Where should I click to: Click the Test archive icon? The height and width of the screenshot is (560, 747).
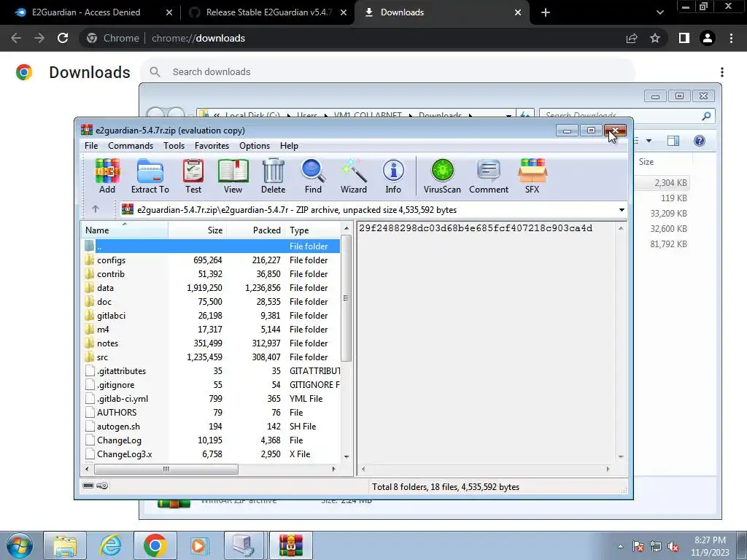(193, 176)
